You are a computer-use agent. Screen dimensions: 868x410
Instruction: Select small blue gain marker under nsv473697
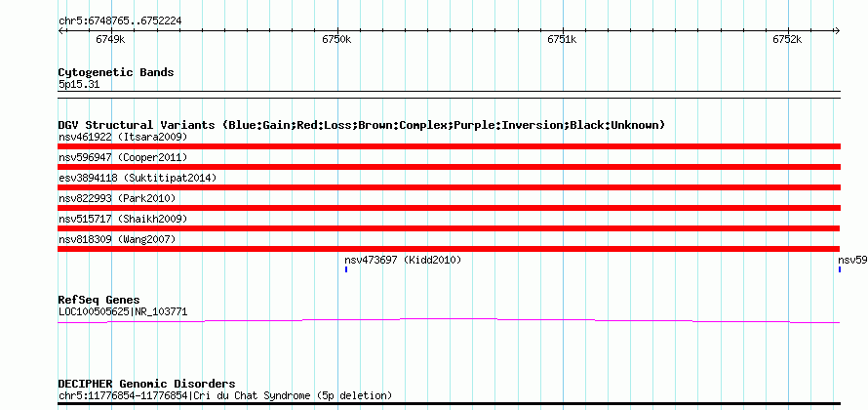346,269
